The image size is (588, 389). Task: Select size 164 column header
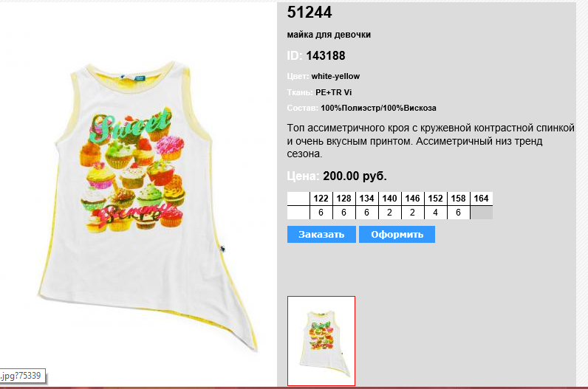point(481,199)
